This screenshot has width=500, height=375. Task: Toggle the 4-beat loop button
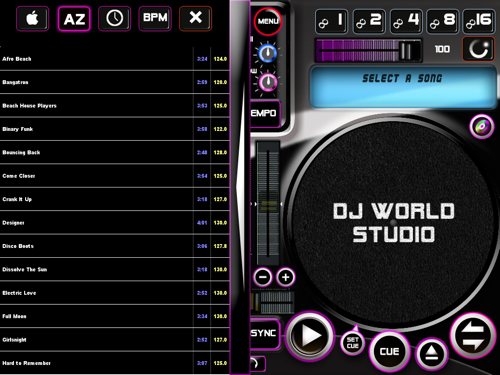click(405, 21)
